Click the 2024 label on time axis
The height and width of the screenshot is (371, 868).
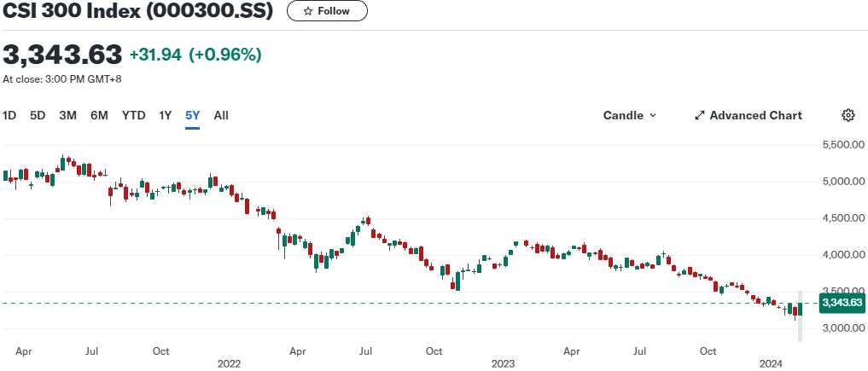click(x=772, y=363)
